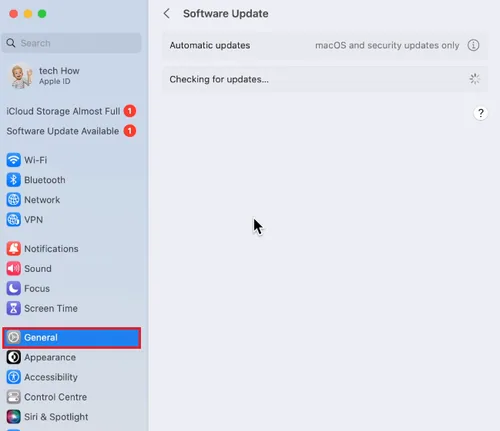Open Software Update Available alert
Screen dimensions: 500x431
(x=71, y=131)
